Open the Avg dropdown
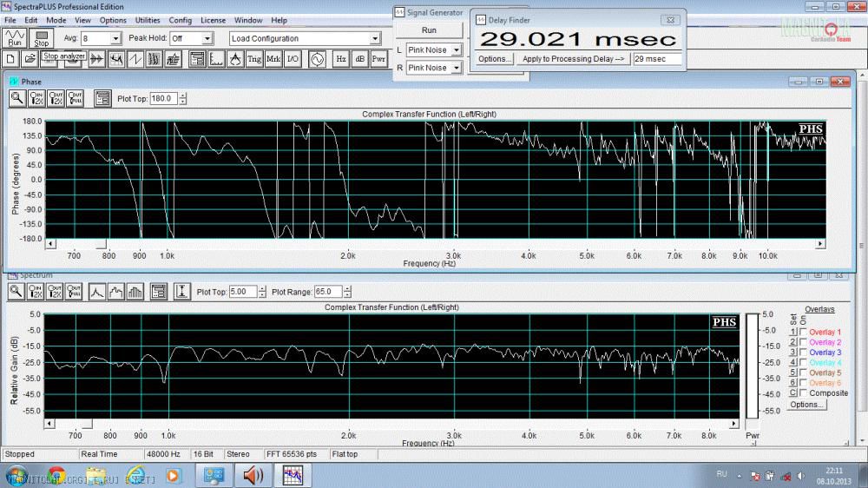 click(x=115, y=39)
